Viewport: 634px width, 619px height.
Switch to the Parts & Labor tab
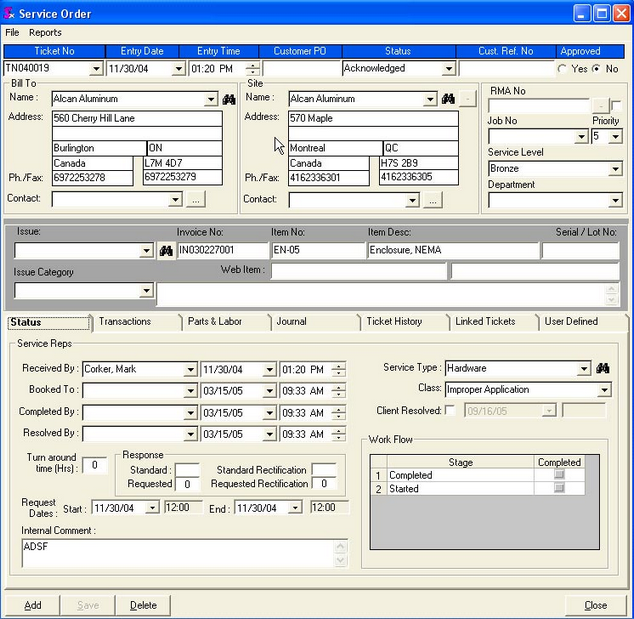[214, 322]
